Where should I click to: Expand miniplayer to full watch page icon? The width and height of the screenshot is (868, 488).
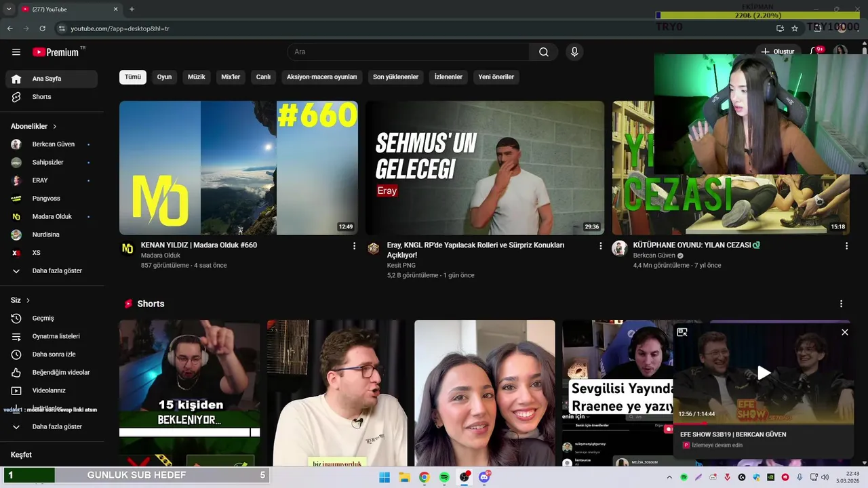[x=682, y=332]
